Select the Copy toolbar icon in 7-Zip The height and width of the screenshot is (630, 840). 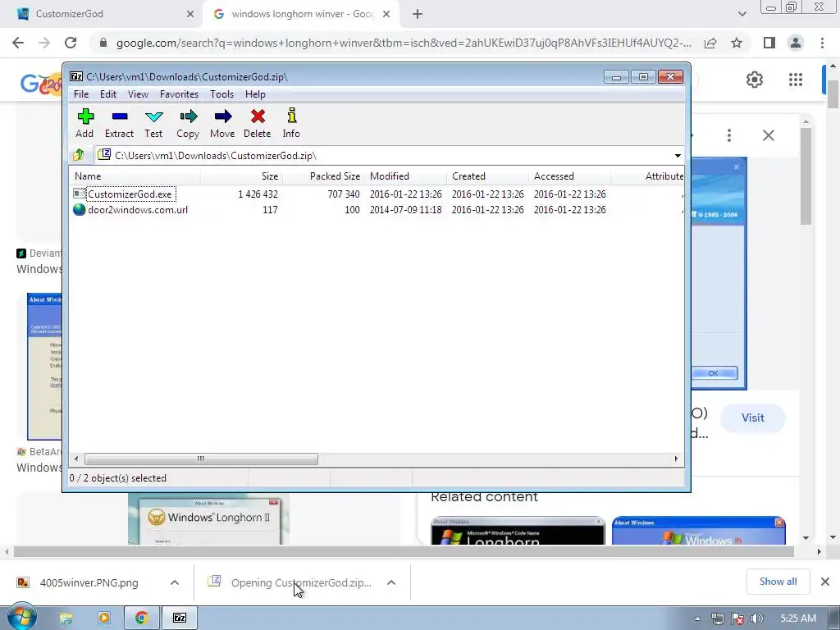[x=188, y=124]
